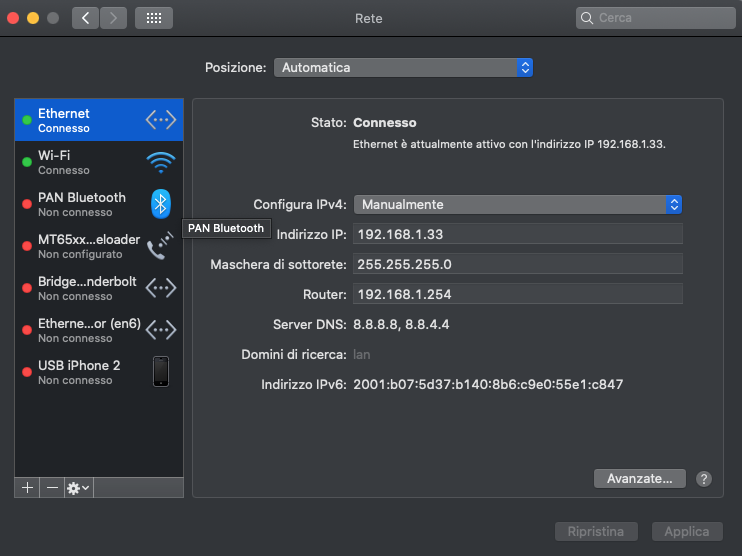This screenshot has width=742, height=556.
Task: Click the MT65xx Preloader phone modem icon
Action: click(x=160, y=246)
